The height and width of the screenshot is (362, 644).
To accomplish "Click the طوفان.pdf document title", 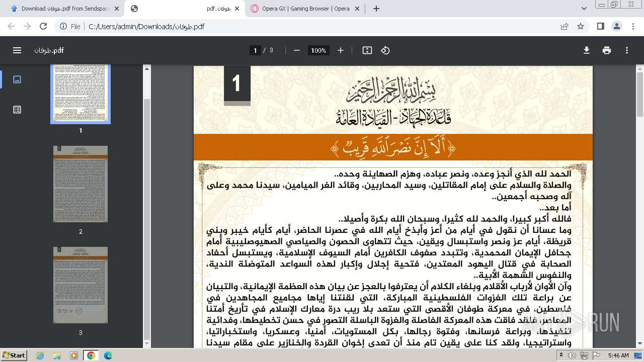I will 49,50.
